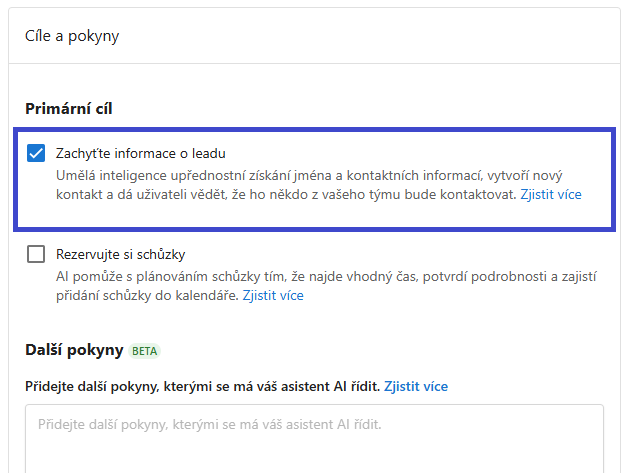The width and height of the screenshot is (636, 473).
Task: Open Zjistit více link after kalendáře text
Action: point(273,295)
